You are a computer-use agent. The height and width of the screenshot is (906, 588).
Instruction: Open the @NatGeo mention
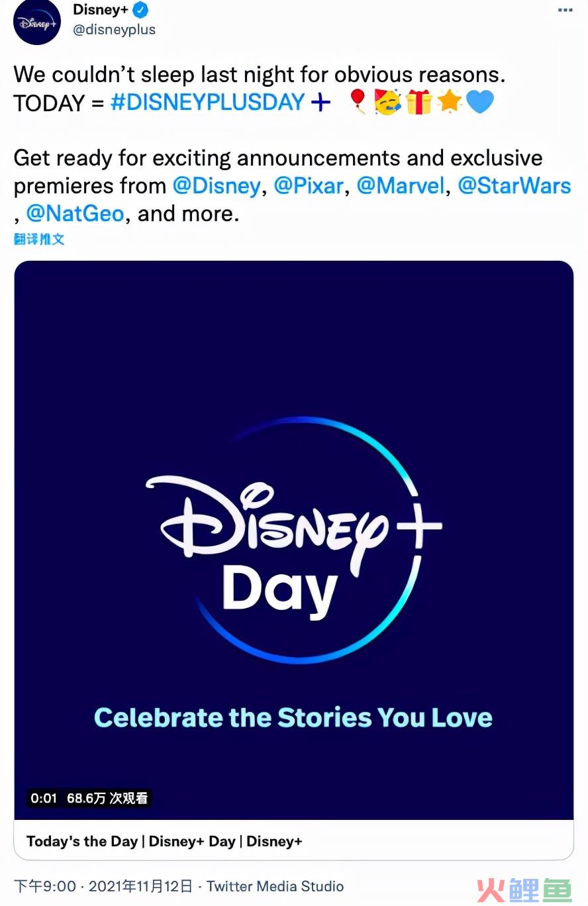coord(75,214)
